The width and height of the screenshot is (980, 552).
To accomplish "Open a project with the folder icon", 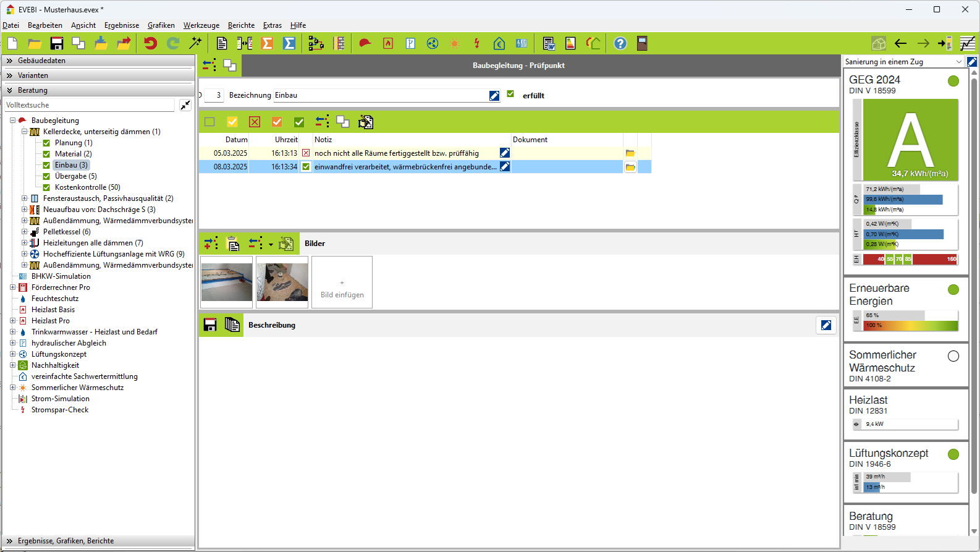I will [x=35, y=43].
